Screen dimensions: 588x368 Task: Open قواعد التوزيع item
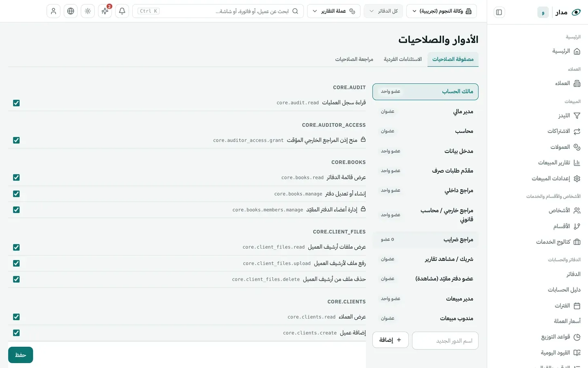coord(561,337)
